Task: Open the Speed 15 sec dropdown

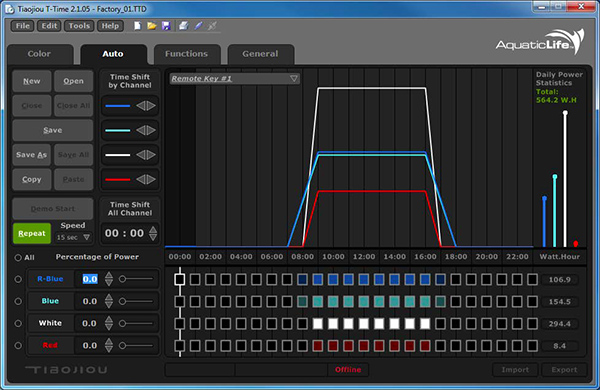Action: point(73,237)
